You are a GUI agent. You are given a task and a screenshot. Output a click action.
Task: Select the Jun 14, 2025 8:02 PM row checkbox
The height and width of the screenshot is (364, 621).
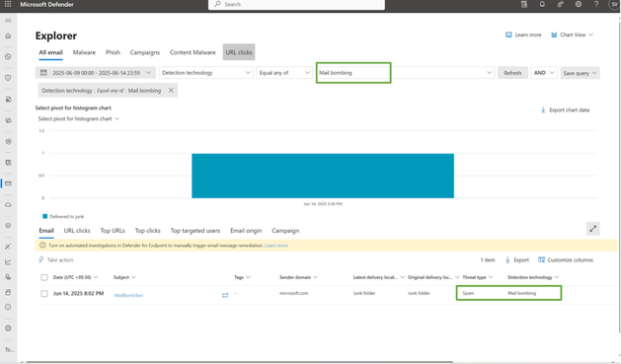(x=44, y=294)
